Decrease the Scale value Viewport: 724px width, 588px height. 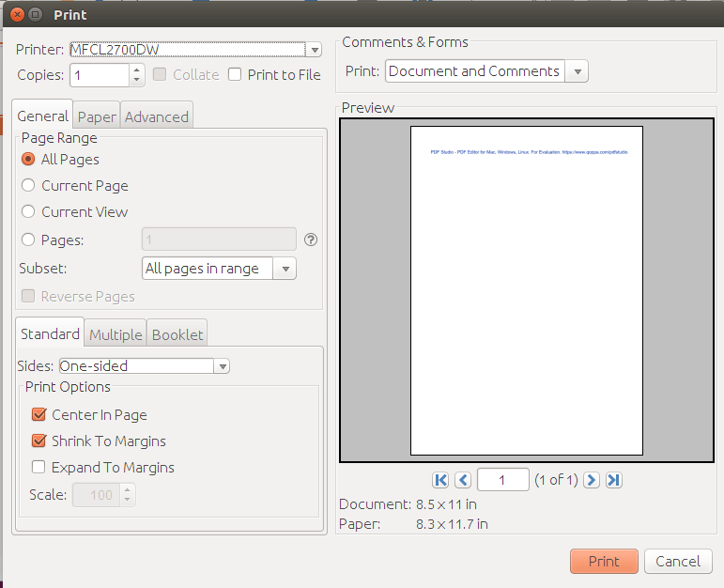click(x=128, y=501)
